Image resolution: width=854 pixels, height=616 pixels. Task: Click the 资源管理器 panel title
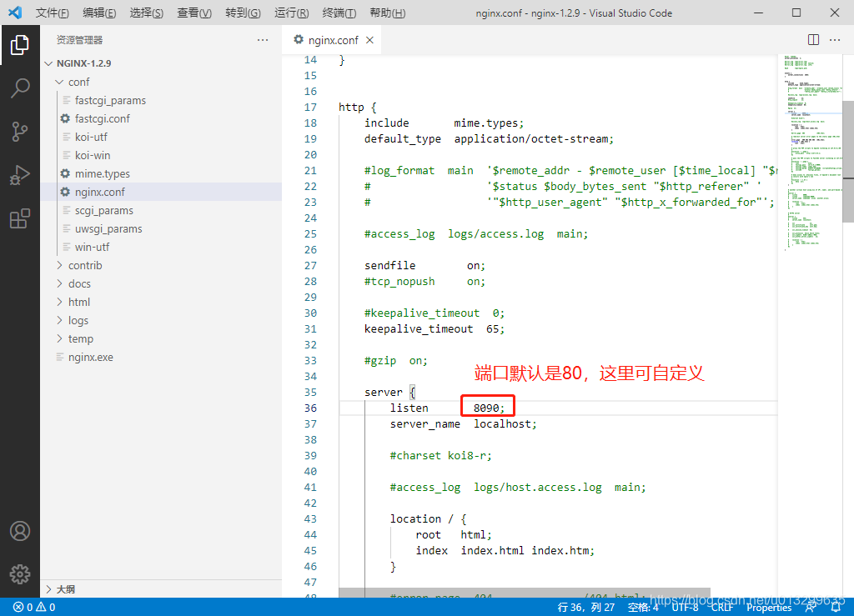point(79,40)
